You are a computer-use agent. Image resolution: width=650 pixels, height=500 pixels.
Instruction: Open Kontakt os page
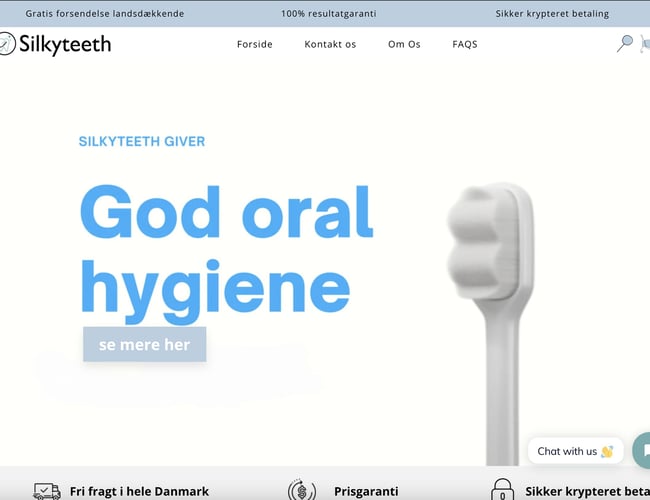[x=330, y=44]
